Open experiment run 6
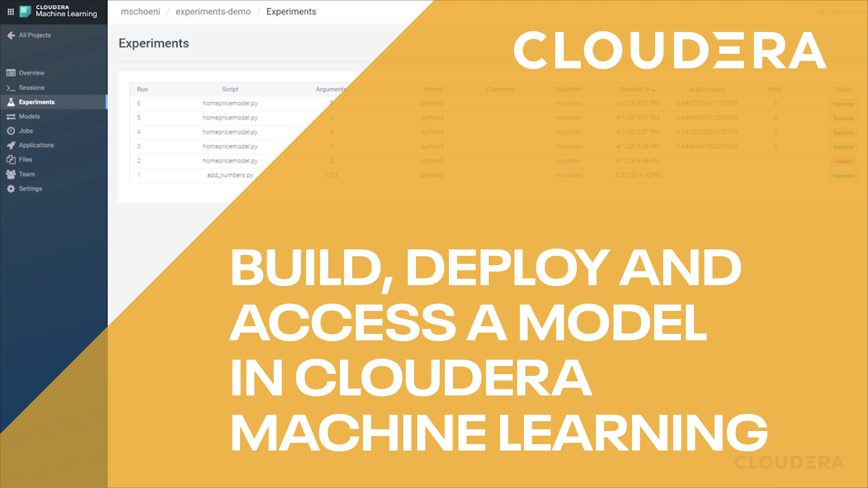The height and width of the screenshot is (488, 868). click(x=139, y=103)
